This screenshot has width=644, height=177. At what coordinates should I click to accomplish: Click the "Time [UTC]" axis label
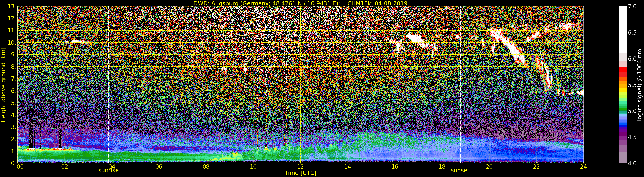pos(300,173)
